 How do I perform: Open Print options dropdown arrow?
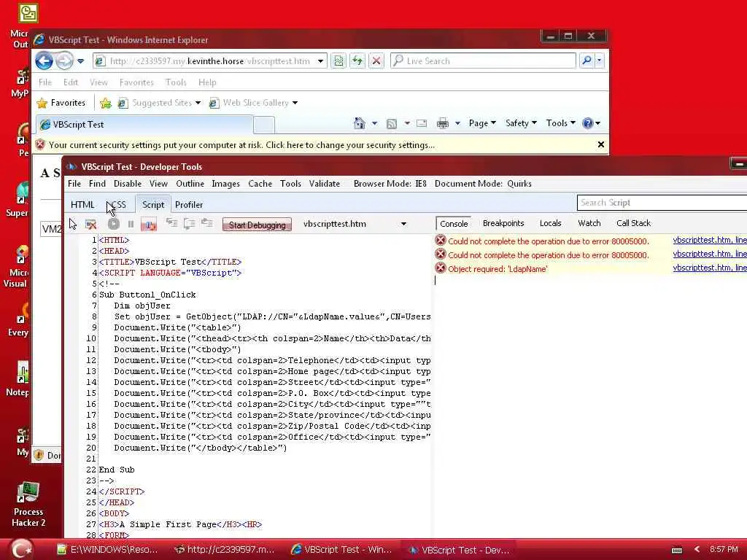tap(457, 123)
